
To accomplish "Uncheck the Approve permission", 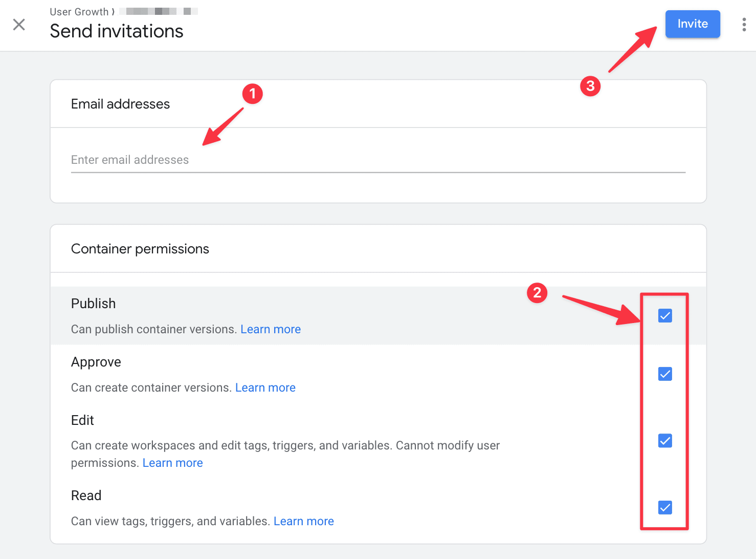I will pyautogui.click(x=664, y=374).
